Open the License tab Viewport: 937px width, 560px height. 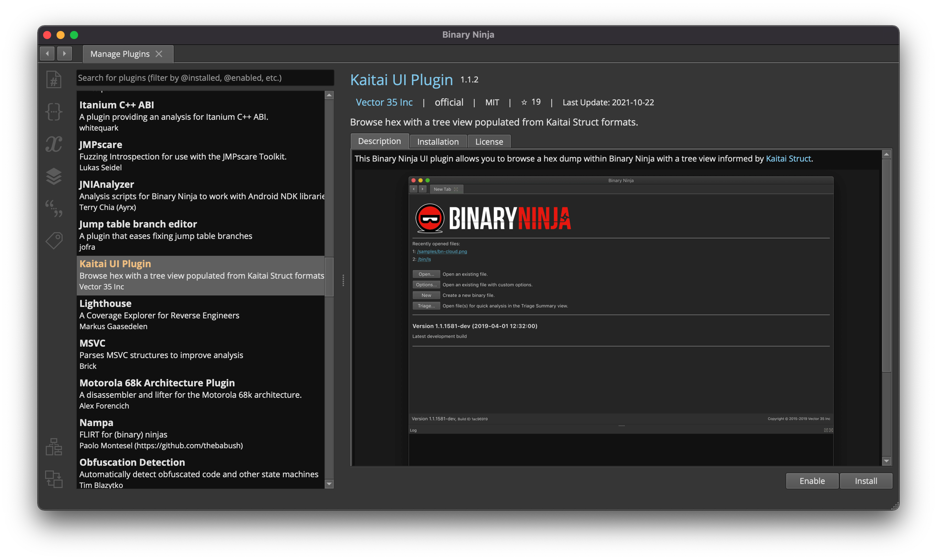(489, 141)
